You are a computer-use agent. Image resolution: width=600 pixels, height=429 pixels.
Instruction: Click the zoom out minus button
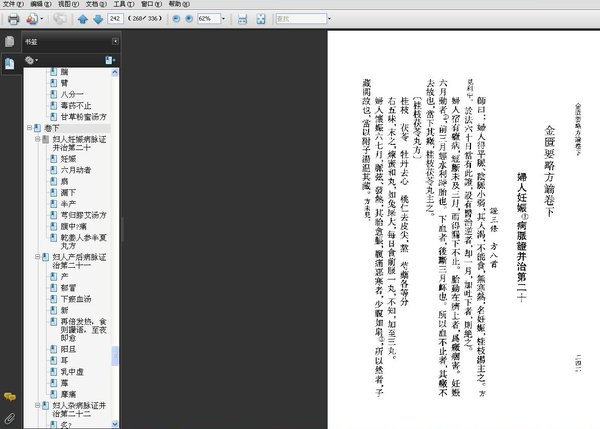click(x=176, y=18)
